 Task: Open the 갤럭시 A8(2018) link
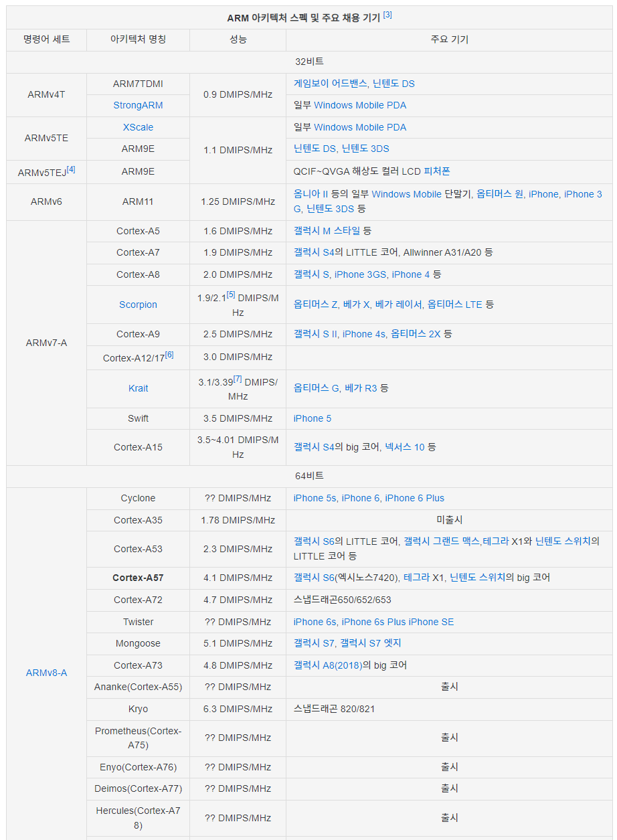click(x=328, y=665)
